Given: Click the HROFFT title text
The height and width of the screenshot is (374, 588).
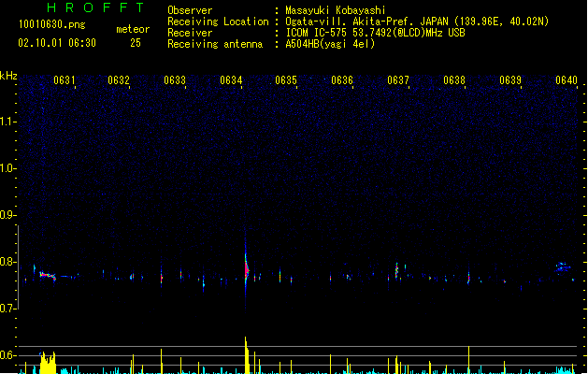Looking at the screenshot, I should (x=96, y=7).
